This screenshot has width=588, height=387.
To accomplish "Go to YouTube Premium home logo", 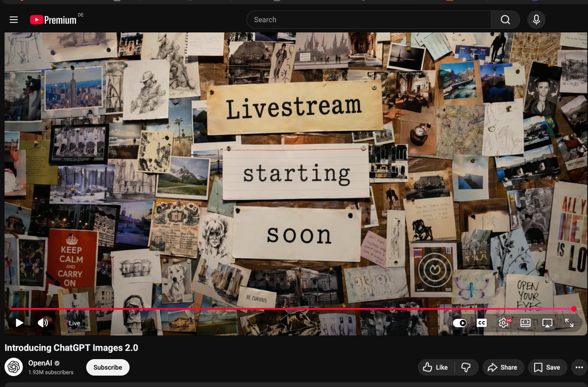I will pos(53,20).
